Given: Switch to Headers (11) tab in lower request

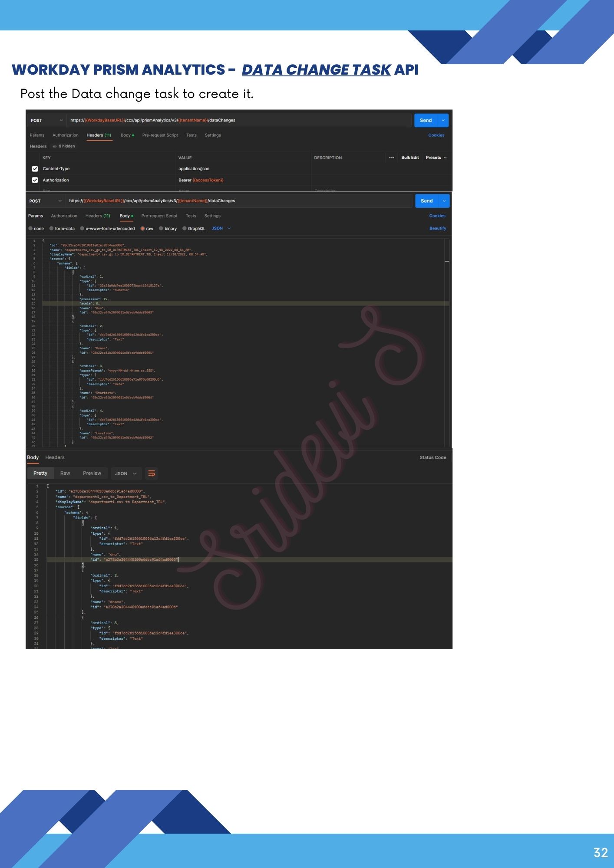Looking at the screenshot, I should point(98,216).
